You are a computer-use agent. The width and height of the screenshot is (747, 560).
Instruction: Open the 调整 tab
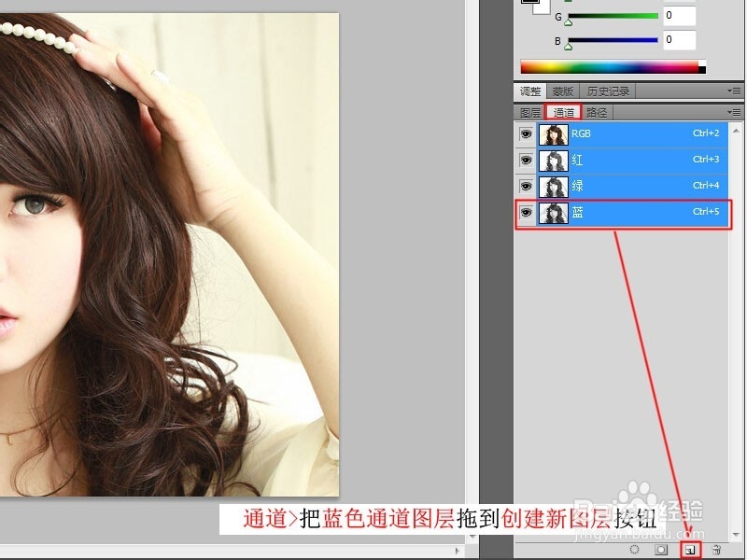pyautogui.click(x=530, y=91)
